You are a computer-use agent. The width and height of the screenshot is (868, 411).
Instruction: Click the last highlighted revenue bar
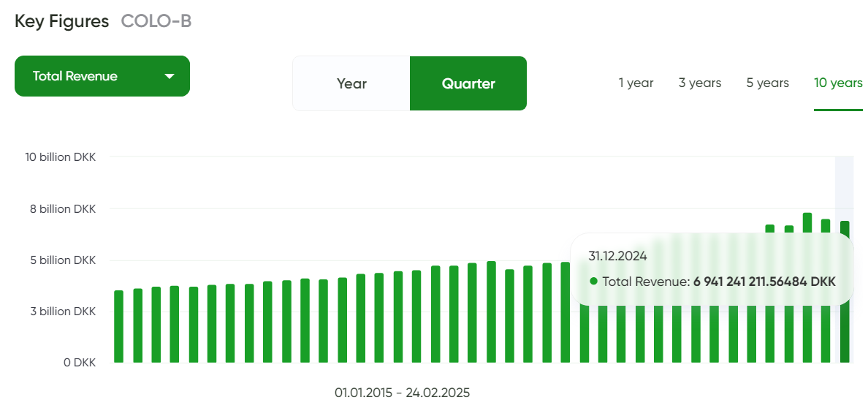(x=844, y=292)
